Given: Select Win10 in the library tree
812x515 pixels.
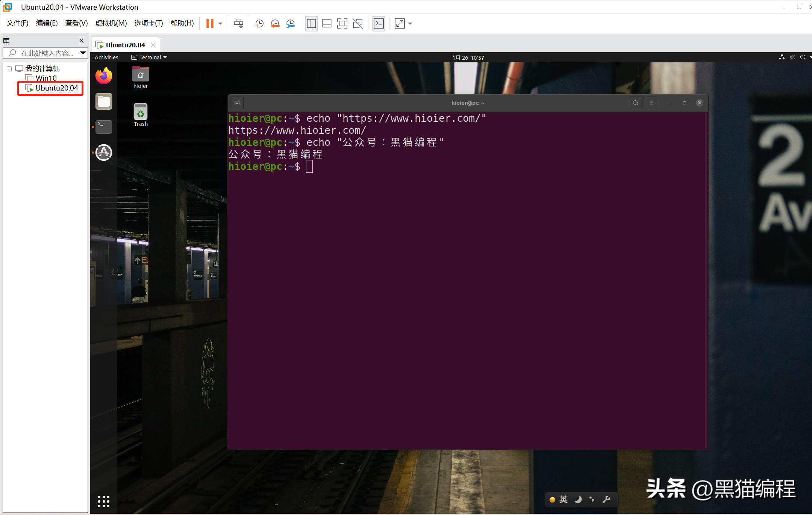Looking at the screenshot, I should point(46,78).
